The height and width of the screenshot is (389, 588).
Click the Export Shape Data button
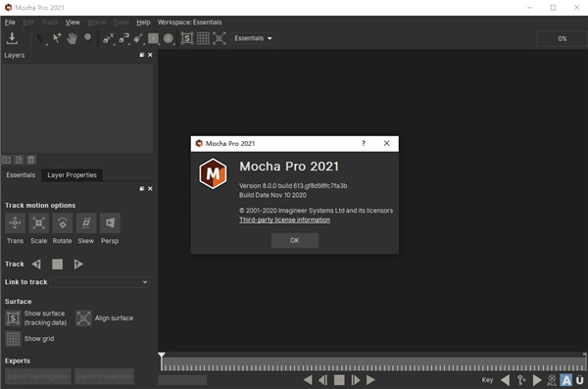104,376
